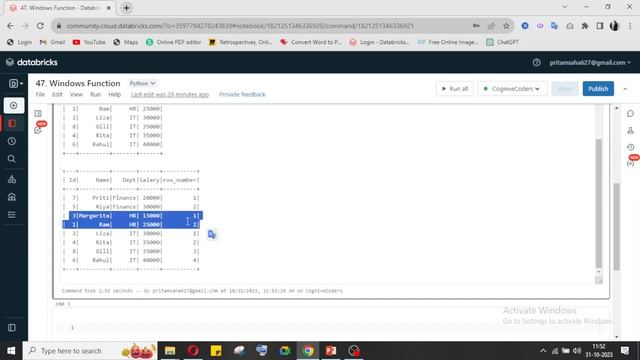The width and height of the screenshot is (640, 360).
Task: Open the Online PDF editor bookmark
Action: (173, 42)
